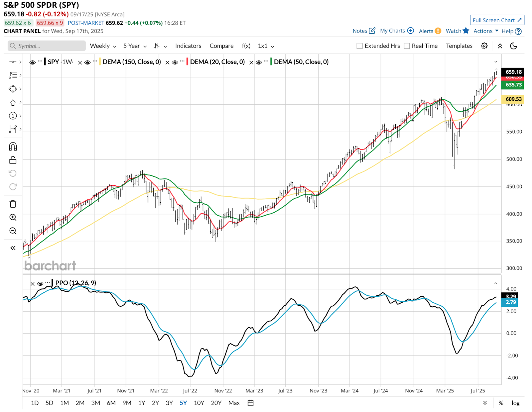Zoom in on the chart
532x412 pixels.
coord(13,217)
